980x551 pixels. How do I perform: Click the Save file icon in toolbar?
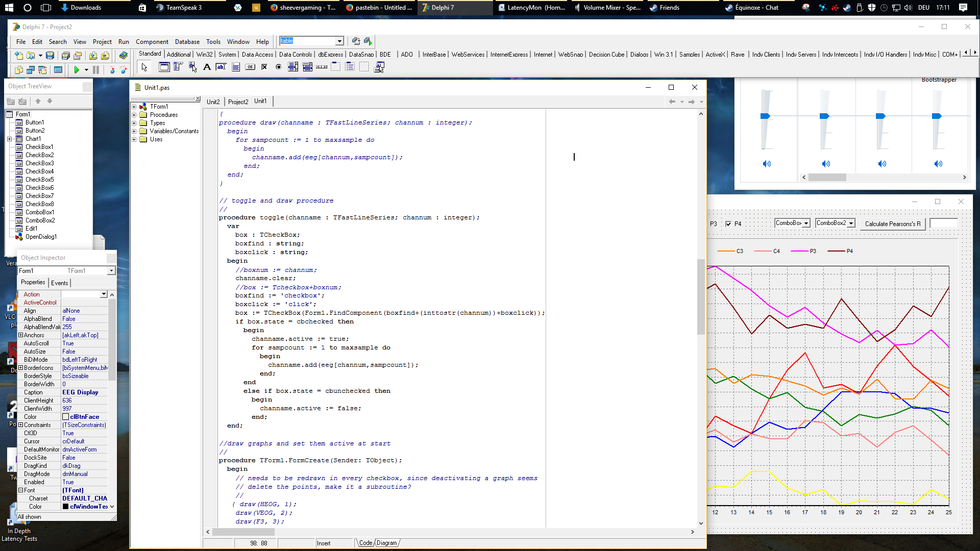pos(50,56)
